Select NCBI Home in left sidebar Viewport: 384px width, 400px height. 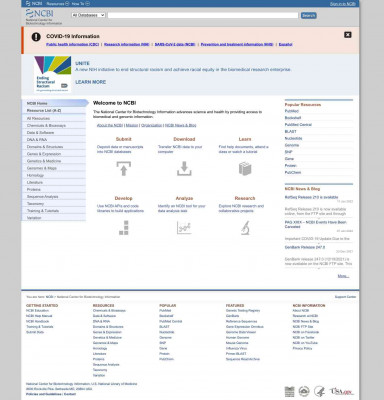pyautogui.click(x=55, y=103)
